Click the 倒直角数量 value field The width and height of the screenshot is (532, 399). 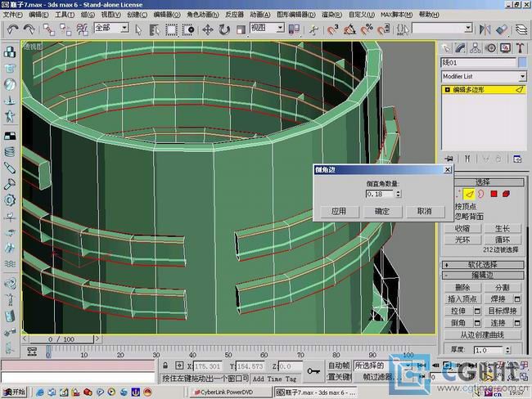click(x=380, y=194)
